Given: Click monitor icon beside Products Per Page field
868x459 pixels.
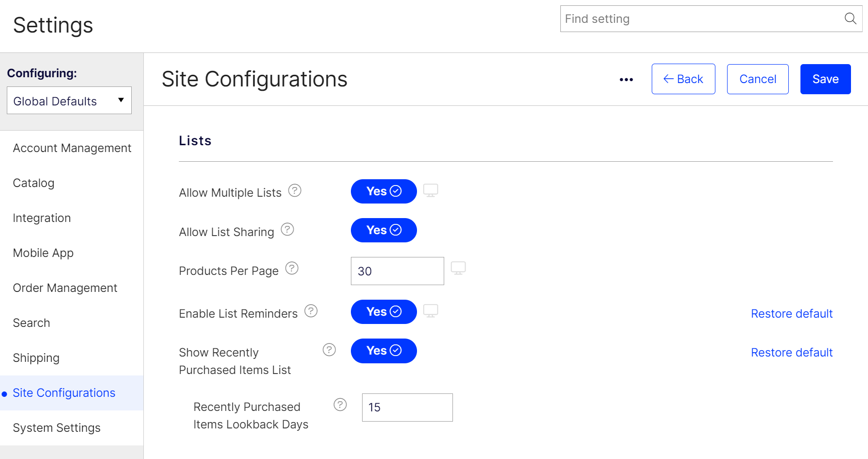Looking at the screenshot, I should (458, 268).
